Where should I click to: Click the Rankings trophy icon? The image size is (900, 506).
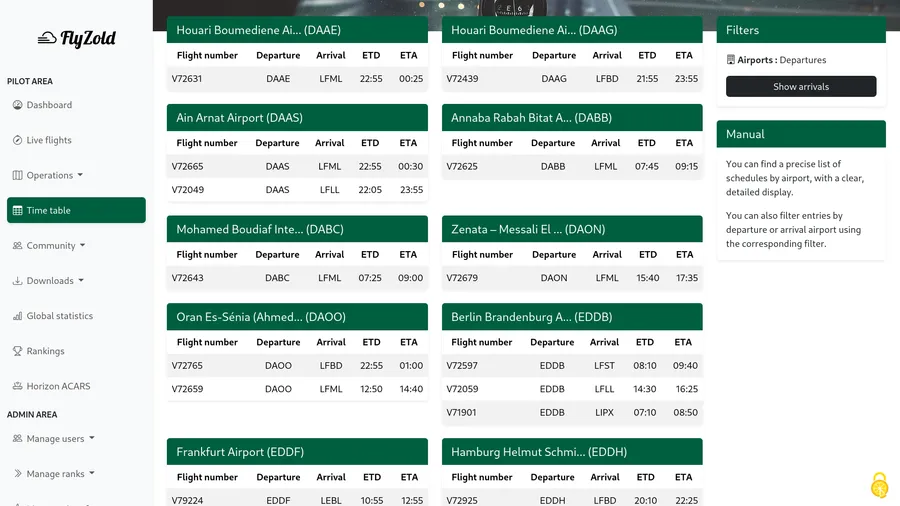18,351
